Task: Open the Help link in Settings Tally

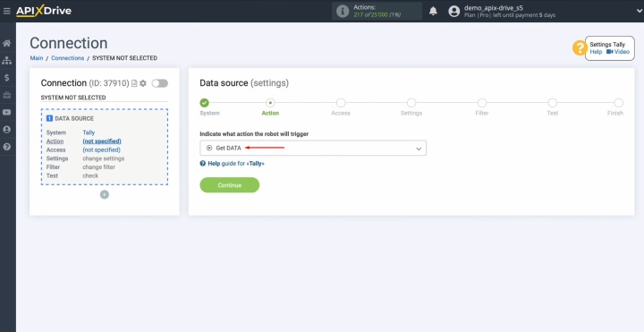Action: click(x=596, y=52)
